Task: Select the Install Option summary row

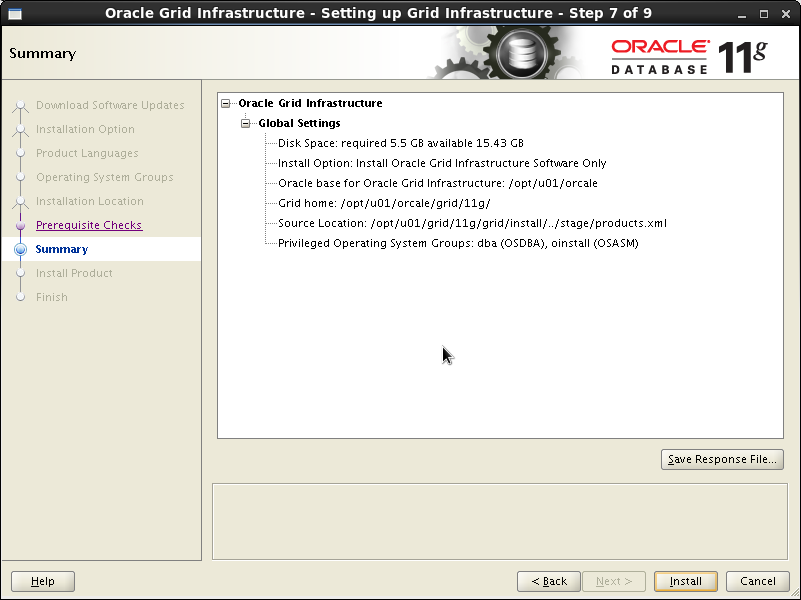Action: (x=442, y=163)
